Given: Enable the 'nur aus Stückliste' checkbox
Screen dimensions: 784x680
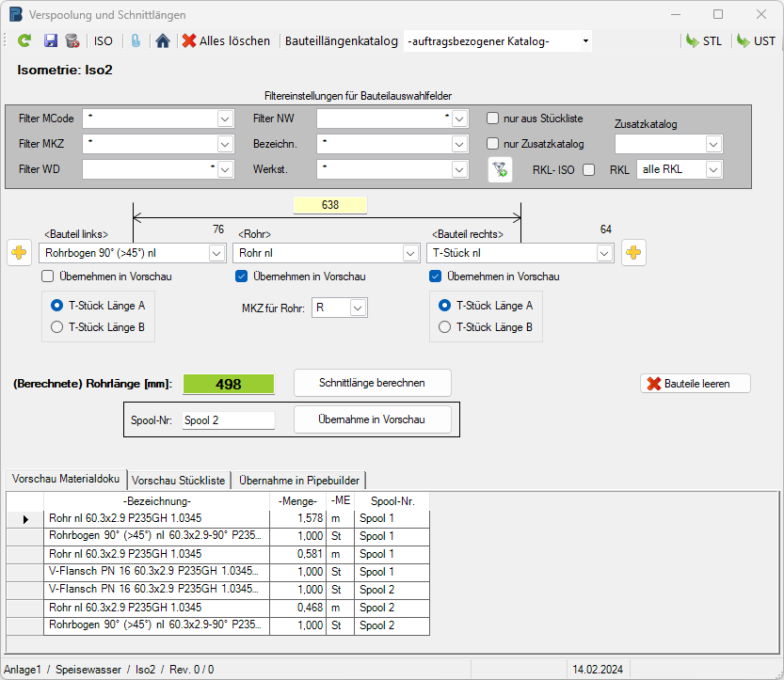Looking at the screenshot, I should [492, 119].
